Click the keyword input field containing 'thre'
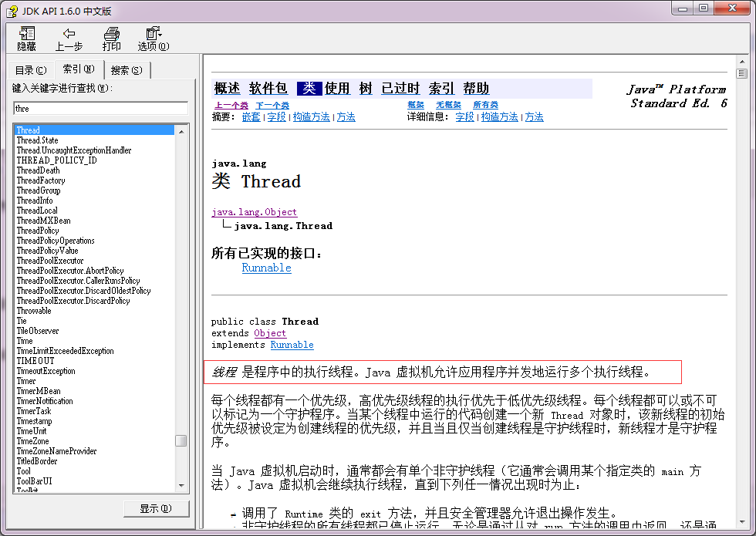 point(101,109)
